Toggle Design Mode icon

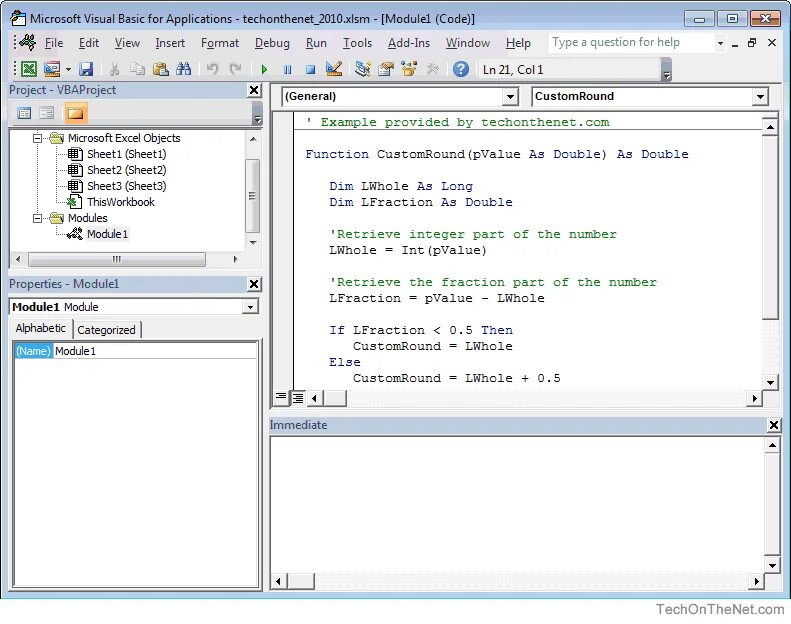click(333, 69)
